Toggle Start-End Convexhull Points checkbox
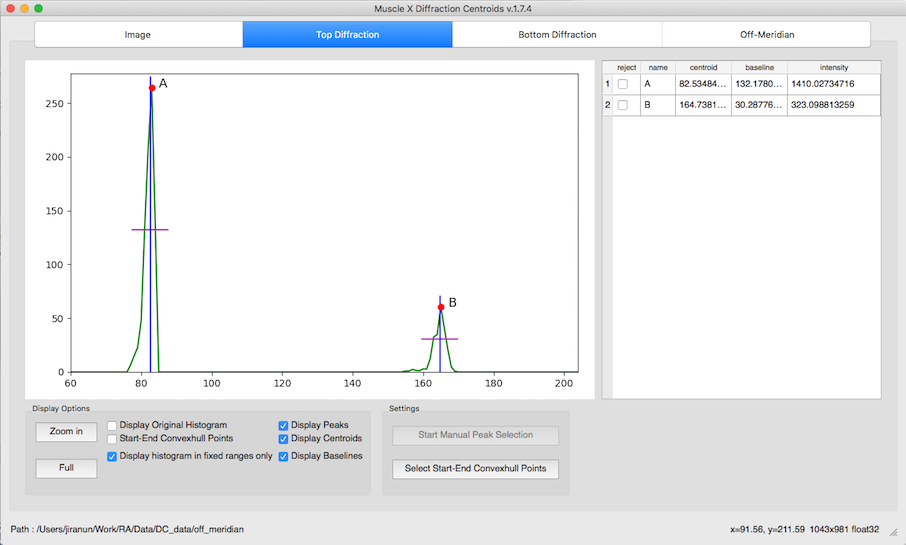This screenshot has width=906, height=545. (x=112, y=439)
